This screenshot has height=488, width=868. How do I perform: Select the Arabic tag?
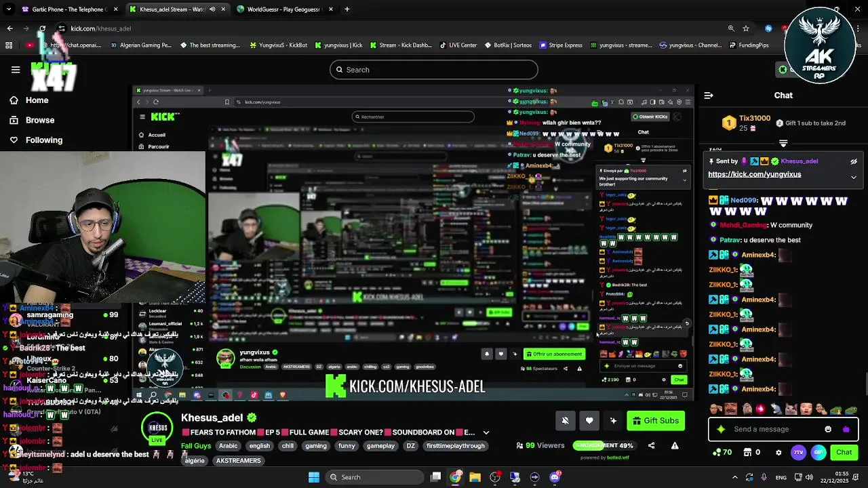[x=229, y=446]
